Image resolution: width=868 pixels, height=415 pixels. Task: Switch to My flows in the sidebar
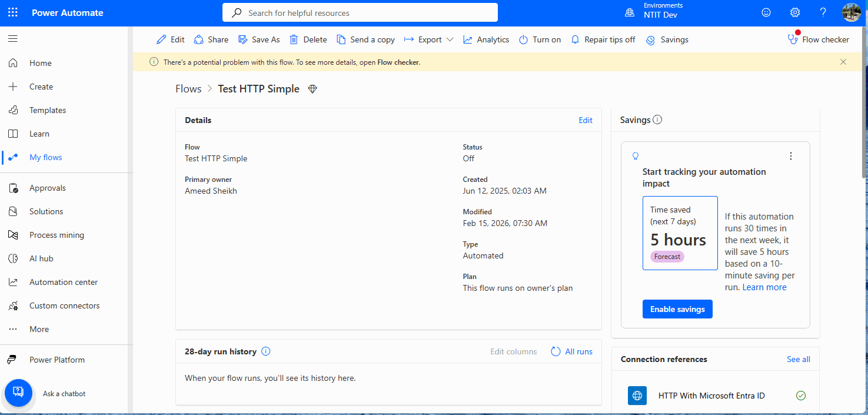click(x=45, y=157)
